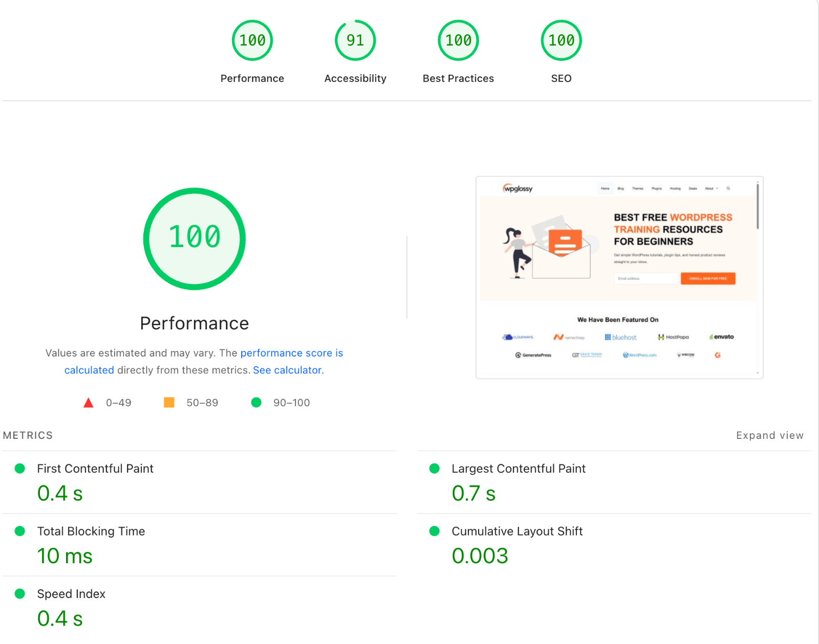This screenshot has width=819, height=644.
Task: Click Expand view above the metrics
Action: tap(769, 435)
